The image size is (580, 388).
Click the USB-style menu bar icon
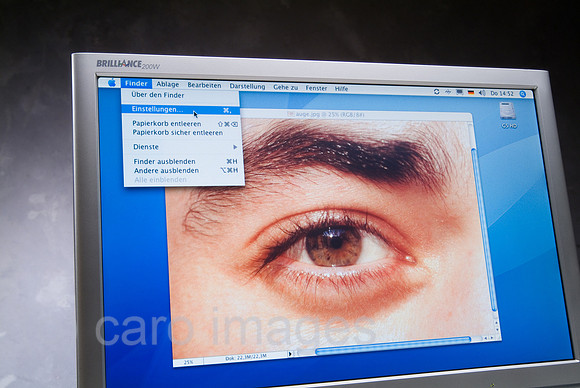[448, 92]
